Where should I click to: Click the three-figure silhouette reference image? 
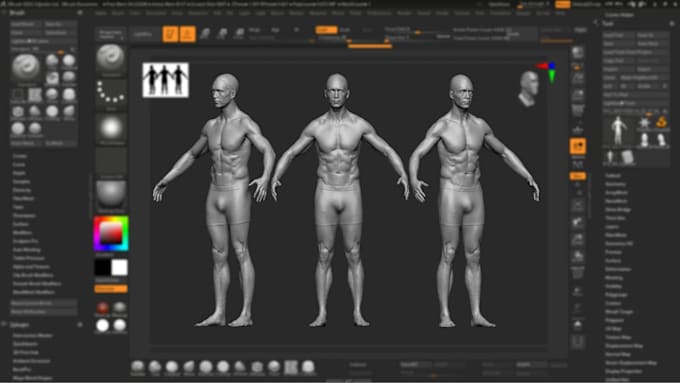click(165, 80)
